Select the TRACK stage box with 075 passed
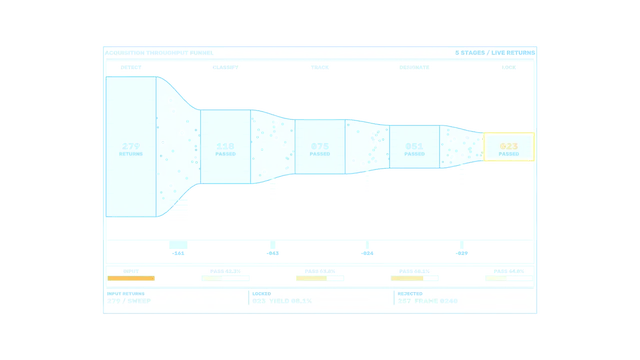This screenshot has height=360, width=640. tap(320, 147)
